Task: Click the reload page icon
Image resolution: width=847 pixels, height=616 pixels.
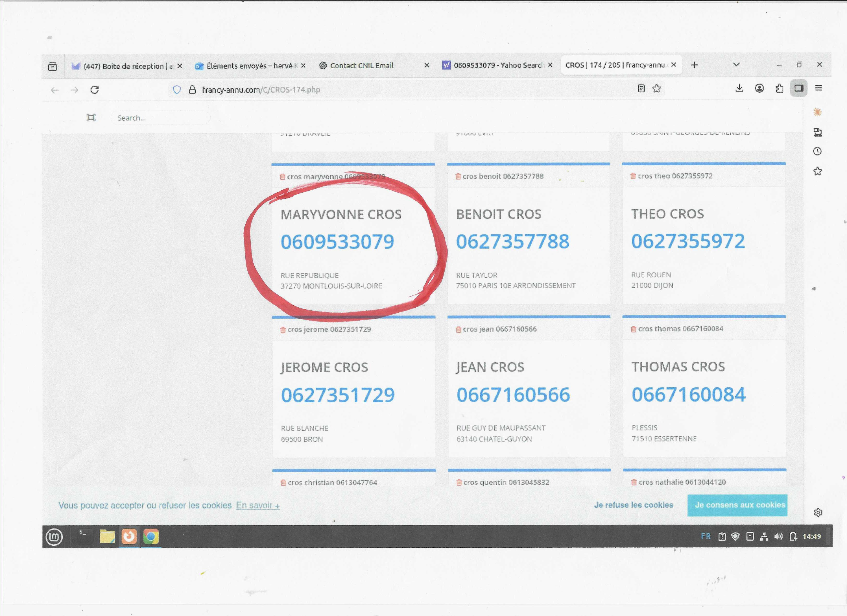Action: [95, 90]
